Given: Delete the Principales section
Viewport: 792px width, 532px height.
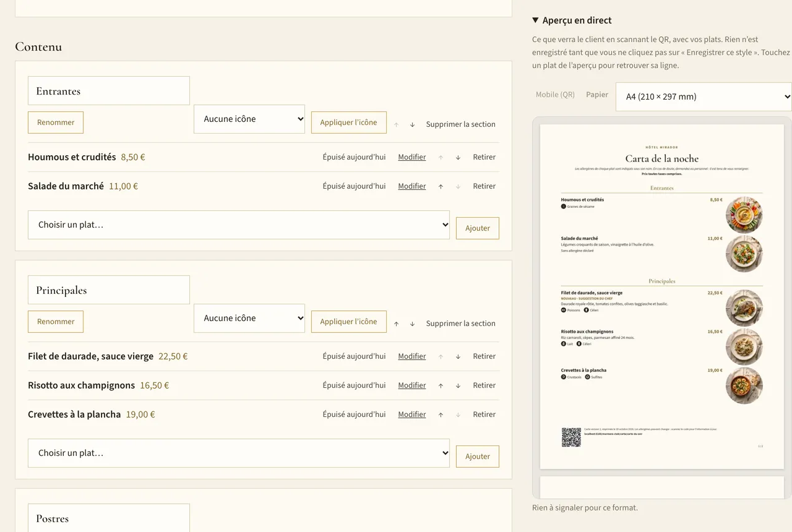Looking at the screenshot, I should click(x=461, y=324).
